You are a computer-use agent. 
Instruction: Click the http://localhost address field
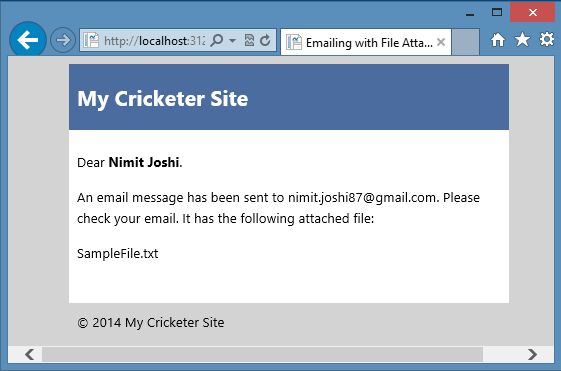pyautogui.click(x=154, y=41)
